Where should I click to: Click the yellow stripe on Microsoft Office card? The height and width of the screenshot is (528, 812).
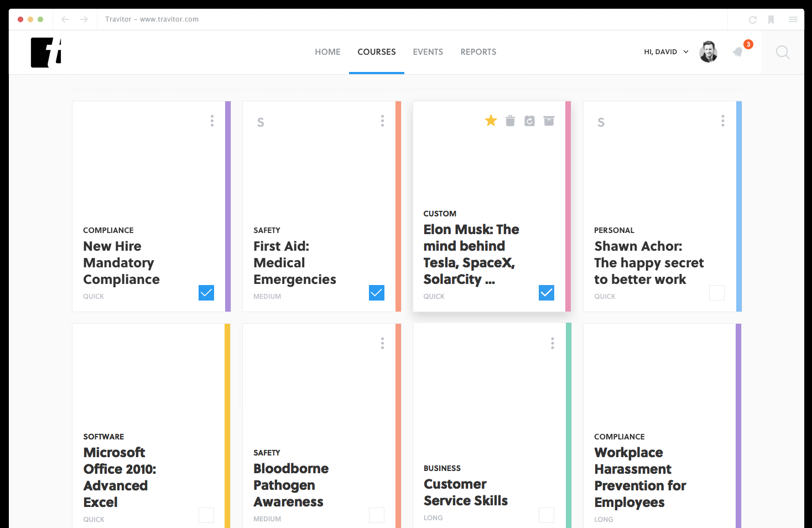227,426
